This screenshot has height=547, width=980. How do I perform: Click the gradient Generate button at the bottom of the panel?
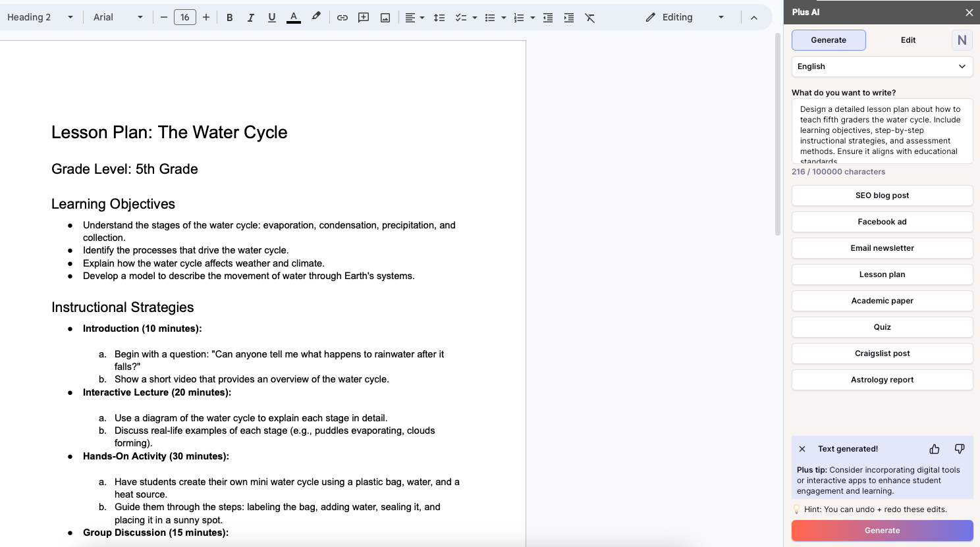[x=882, y=531]
